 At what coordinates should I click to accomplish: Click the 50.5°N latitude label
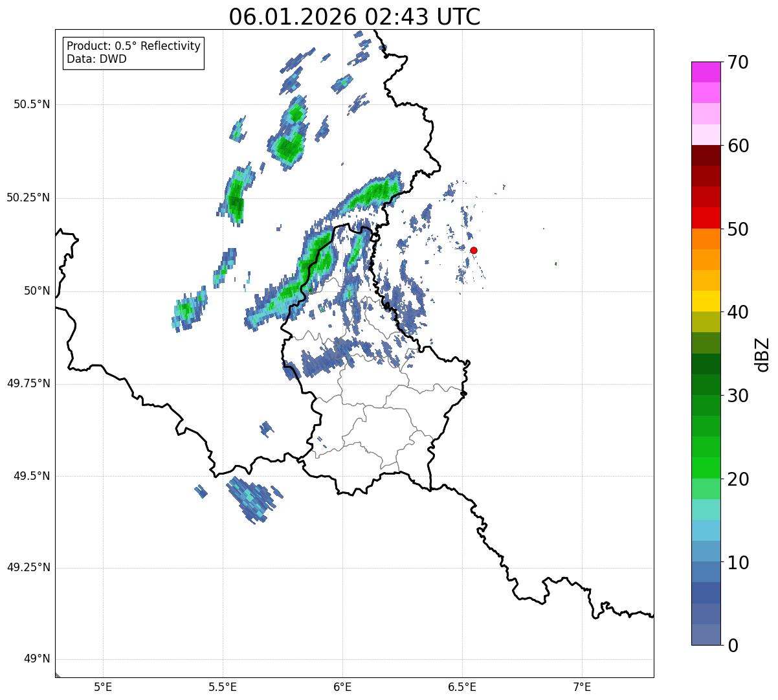click(31, 104)
